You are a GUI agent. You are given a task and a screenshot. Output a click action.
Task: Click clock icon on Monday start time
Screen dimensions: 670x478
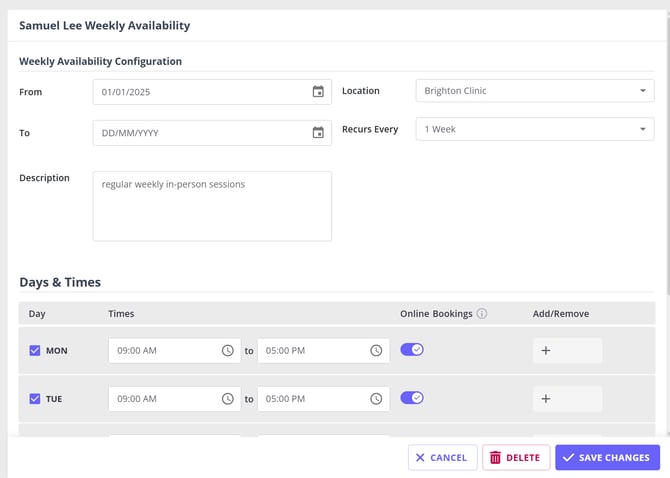click(227, 351)
